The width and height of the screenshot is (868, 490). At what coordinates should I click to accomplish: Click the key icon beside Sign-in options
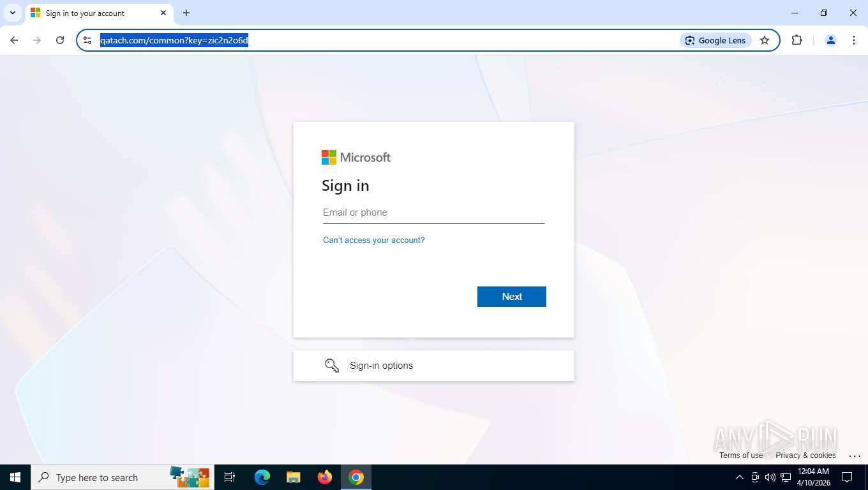[x=332, y=366]
